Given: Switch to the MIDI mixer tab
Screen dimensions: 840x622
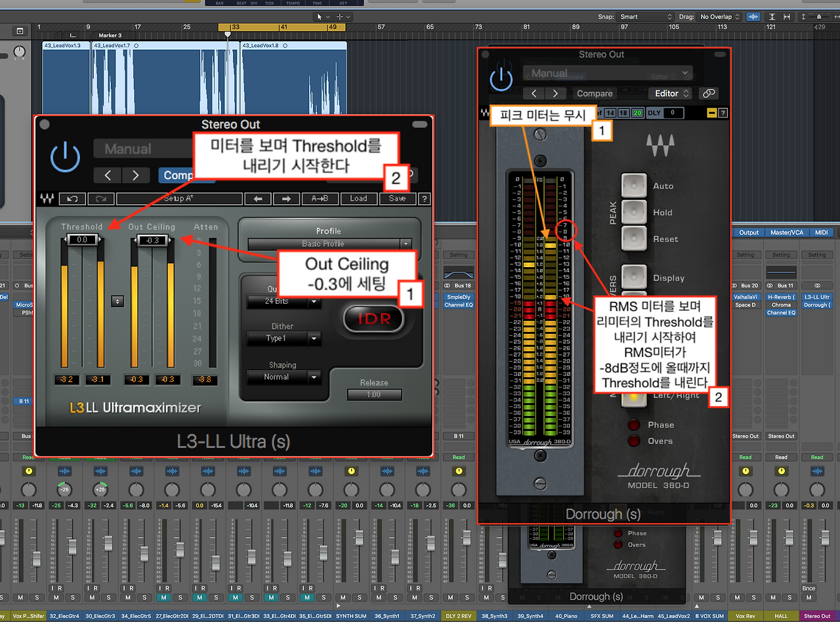Looking at the screenshot, I should [821, 232].
